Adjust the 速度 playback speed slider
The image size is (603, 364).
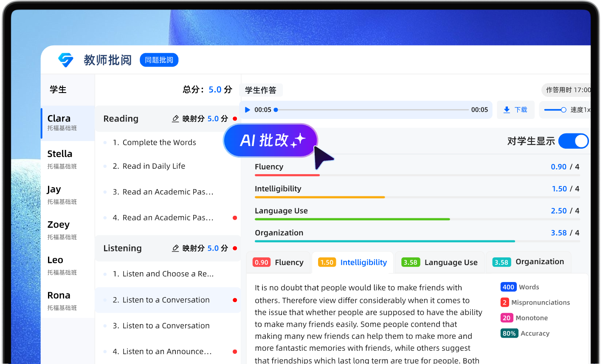pos(555,110)
